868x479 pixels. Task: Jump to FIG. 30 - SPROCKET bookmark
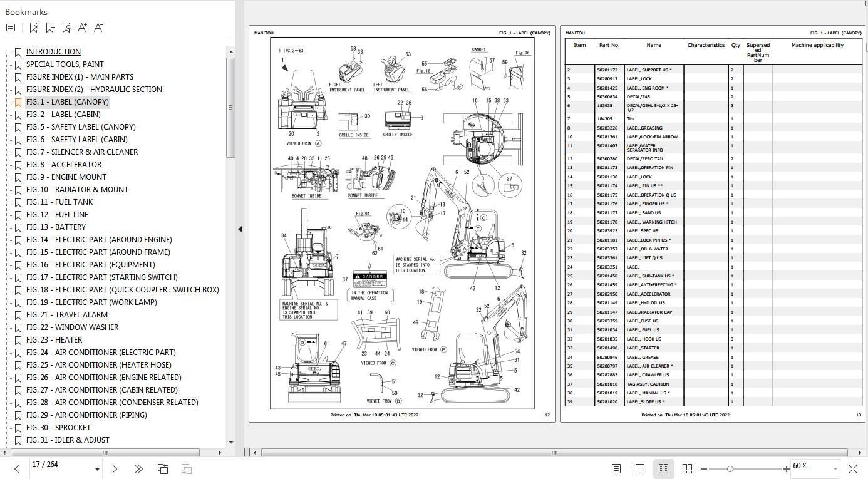58,427
